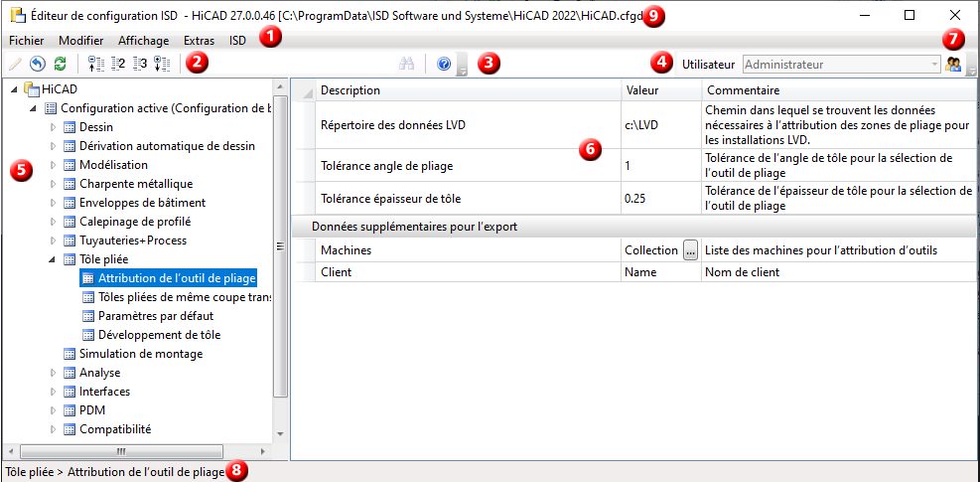Image resolution: width=980 pixels, height=482 pixels.
Task: Select Attribution de l'outil de pliage item
Action: tap(169, 278)
